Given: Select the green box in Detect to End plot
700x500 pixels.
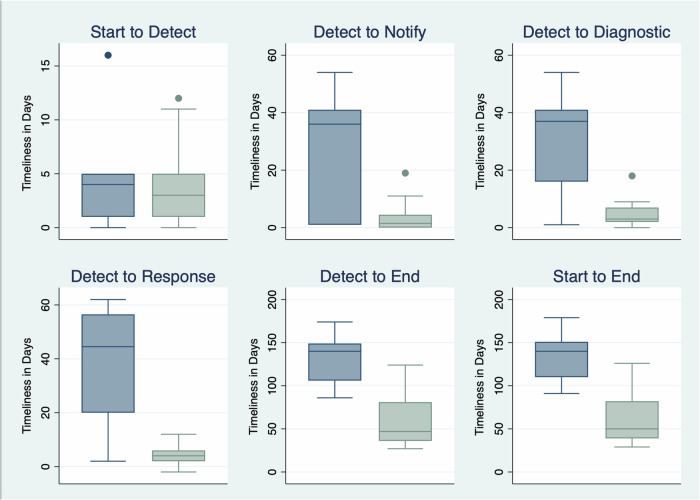Looking at the screenshot, I should (x=405, y=421).
